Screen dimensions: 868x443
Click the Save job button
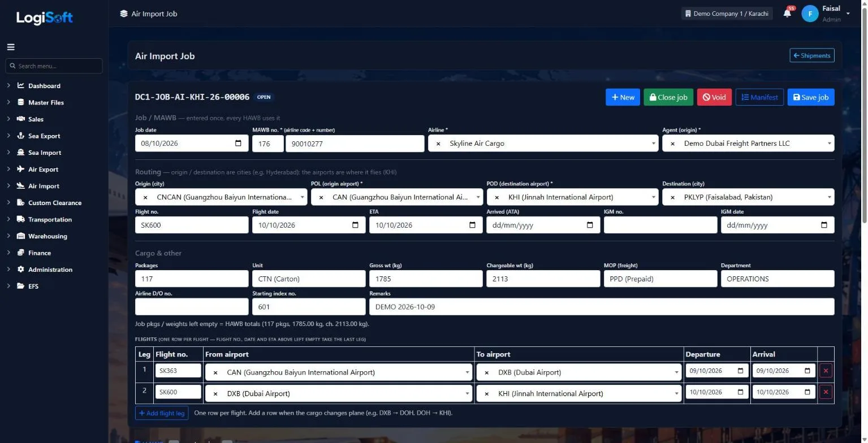(x=810, y=97)
